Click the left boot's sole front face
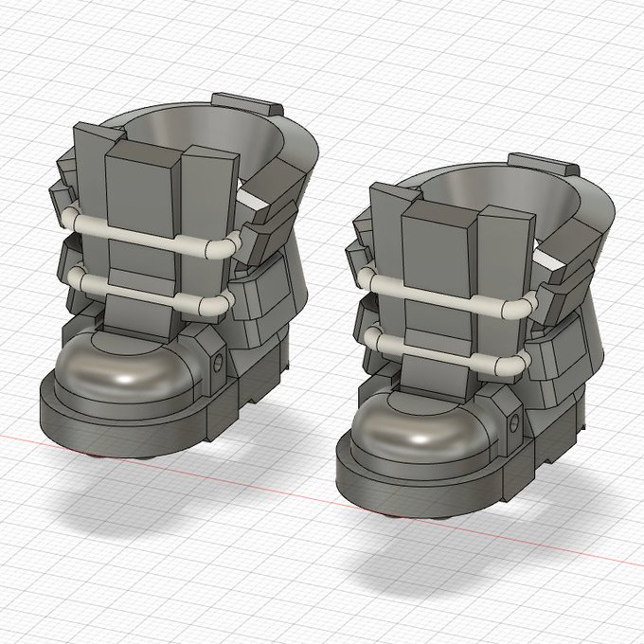The width and height of the screenshot is (644, 644). tap(123, 432)
